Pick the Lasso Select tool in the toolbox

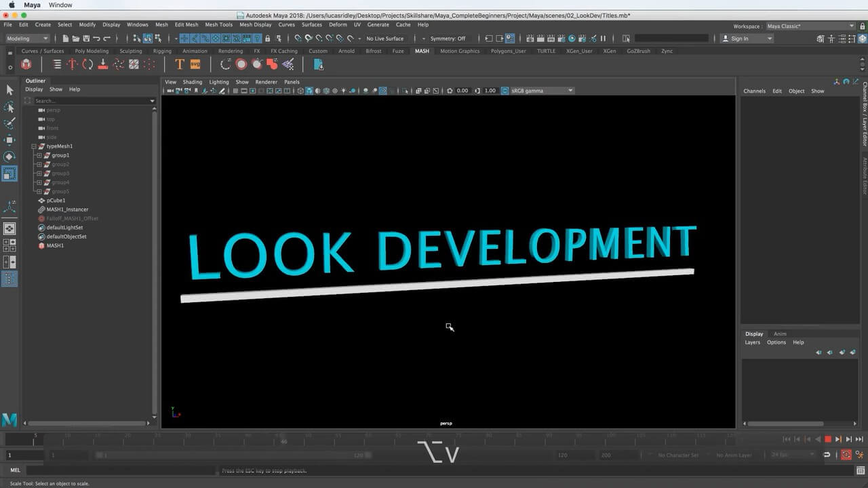tap(9, 107)
